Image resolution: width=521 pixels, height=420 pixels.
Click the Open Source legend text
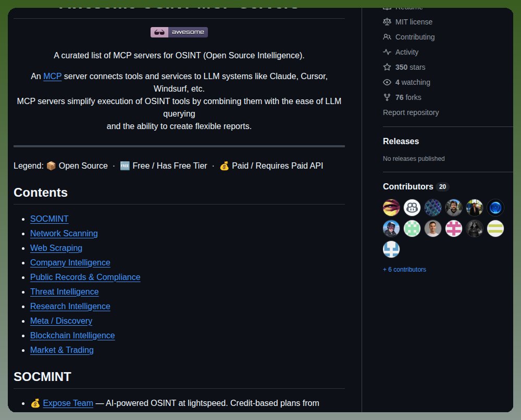coord(83,166)
